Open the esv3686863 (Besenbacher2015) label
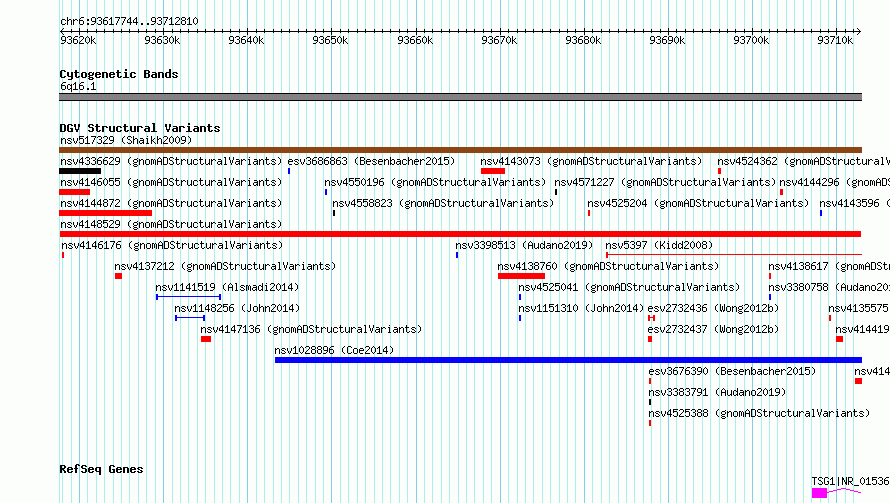Image resolution: width=890 pixels, height=503 pixels. (371, 161)
